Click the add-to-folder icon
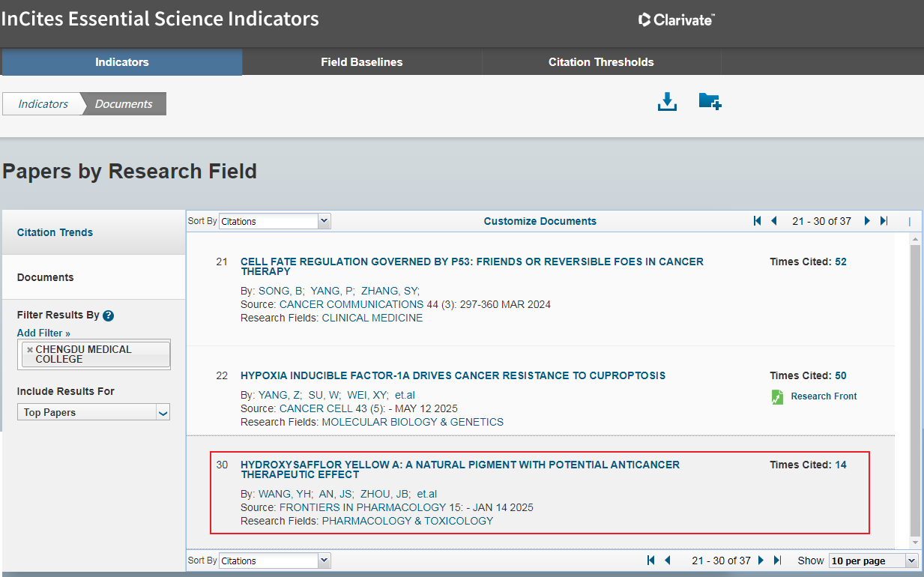924x577 pixels. tap(709, 102)
